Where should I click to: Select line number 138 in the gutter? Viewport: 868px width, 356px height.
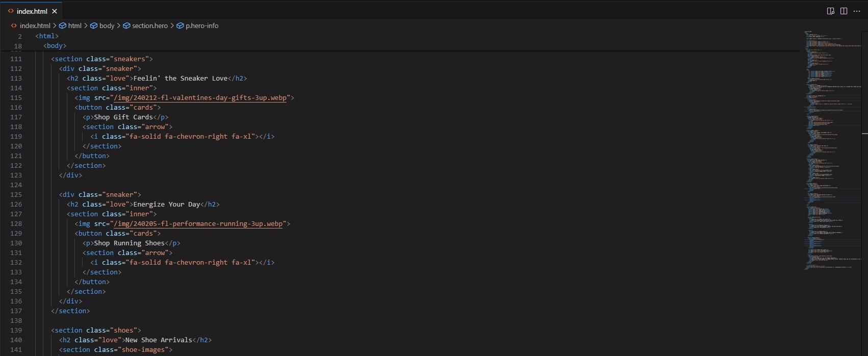16,321
